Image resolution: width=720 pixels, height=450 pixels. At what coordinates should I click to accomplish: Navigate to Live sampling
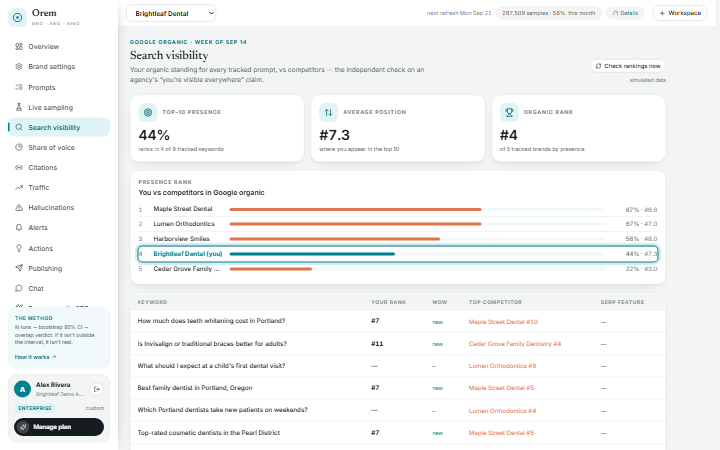[59, 107]
